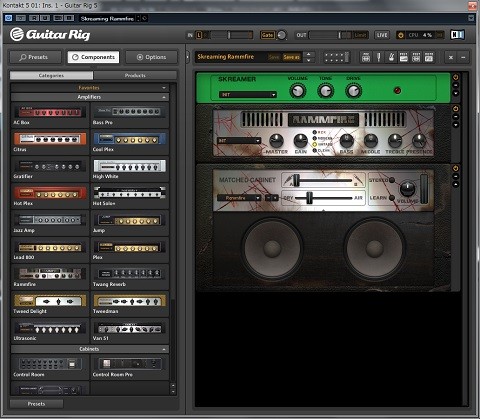Enable Learn on Matched Cabinet
This screenshot has height=419, width=480.
click(x=392, y=198)
